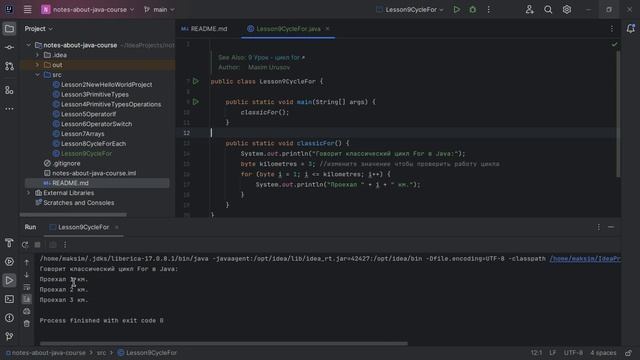Screen dimensions: 640x360
Task: Open Run panel toolbar more actions
Action: click(65, 244)
